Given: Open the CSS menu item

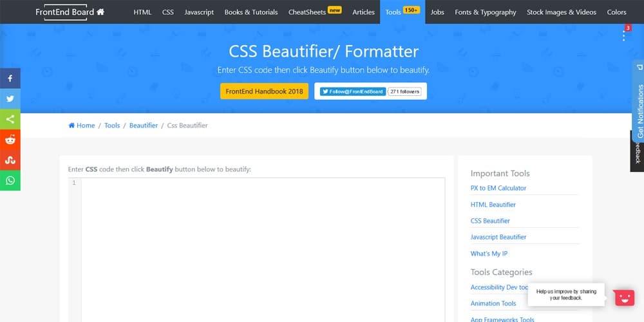Looking at the screenshot, I should click(168, 12).
